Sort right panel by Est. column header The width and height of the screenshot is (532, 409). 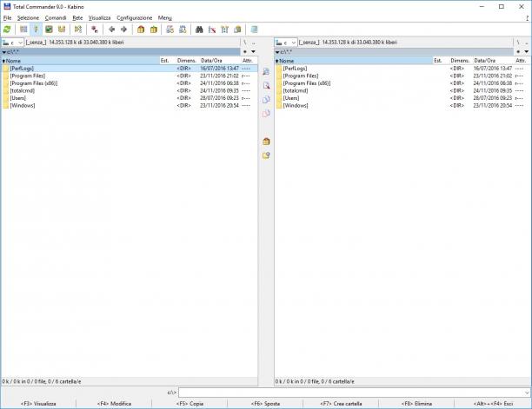click(440, 61)
